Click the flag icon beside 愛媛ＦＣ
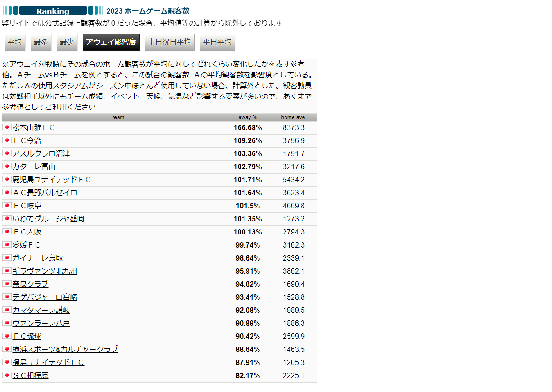The height and width of the screenshot is (392, 552). (x=7, y=245)
